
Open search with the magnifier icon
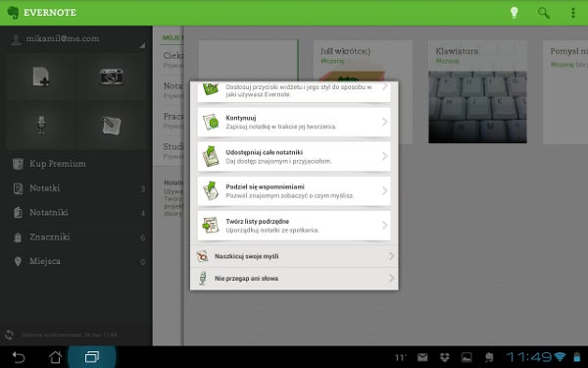543,13
